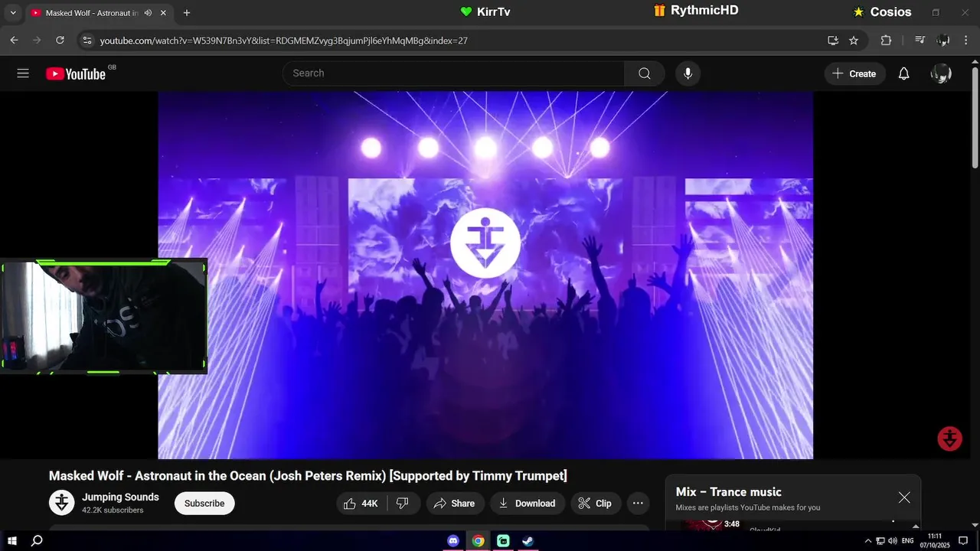Click the video player to pause

(485, 275)
